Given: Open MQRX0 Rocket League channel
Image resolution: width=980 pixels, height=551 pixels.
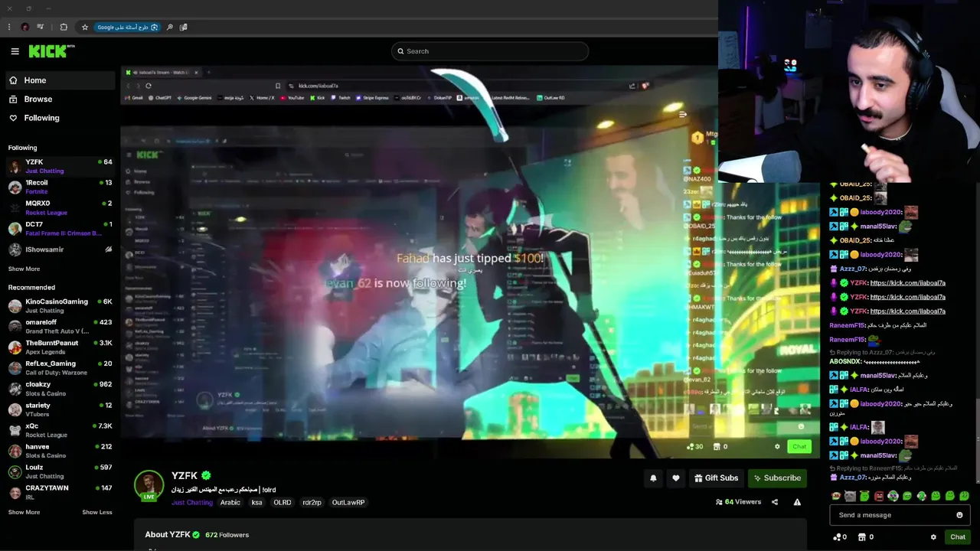Looking at the screenshot, I should (60, 207).
